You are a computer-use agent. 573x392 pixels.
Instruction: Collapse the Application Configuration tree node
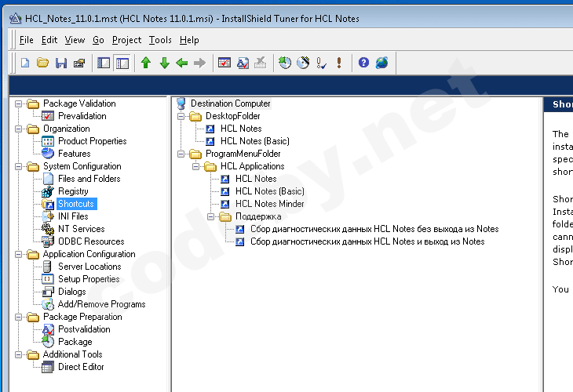pyautogui.click(x=18, y=254)
